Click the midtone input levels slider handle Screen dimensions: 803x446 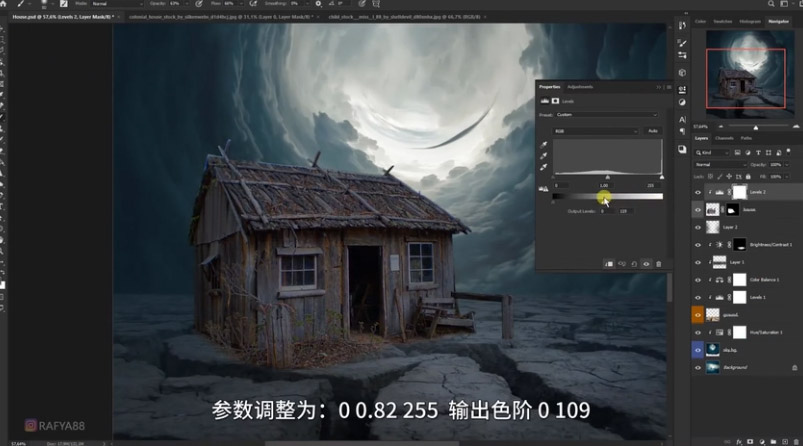point(607,178)
